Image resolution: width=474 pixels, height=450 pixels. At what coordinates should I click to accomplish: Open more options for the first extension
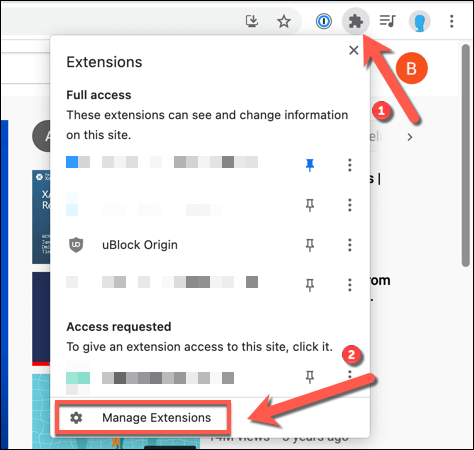pos(350,165)
